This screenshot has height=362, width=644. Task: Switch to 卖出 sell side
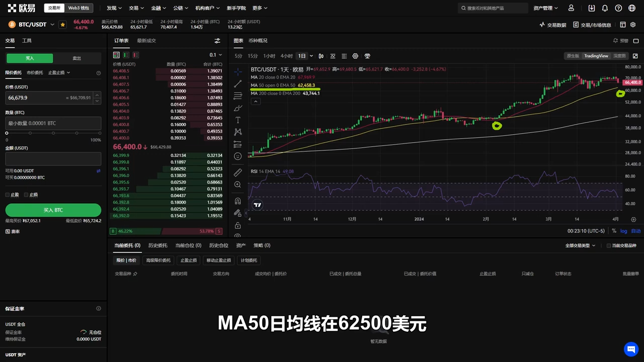tap(77, 58)
